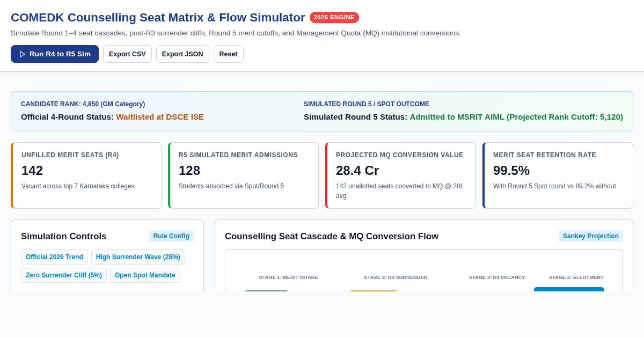Click the 142 unfilled seats value
The image size is (644, 338).
[32, 171]
